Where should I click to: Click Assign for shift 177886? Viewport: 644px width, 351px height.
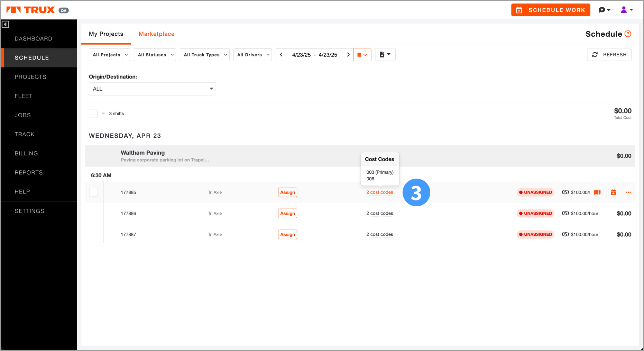point(287,214)
